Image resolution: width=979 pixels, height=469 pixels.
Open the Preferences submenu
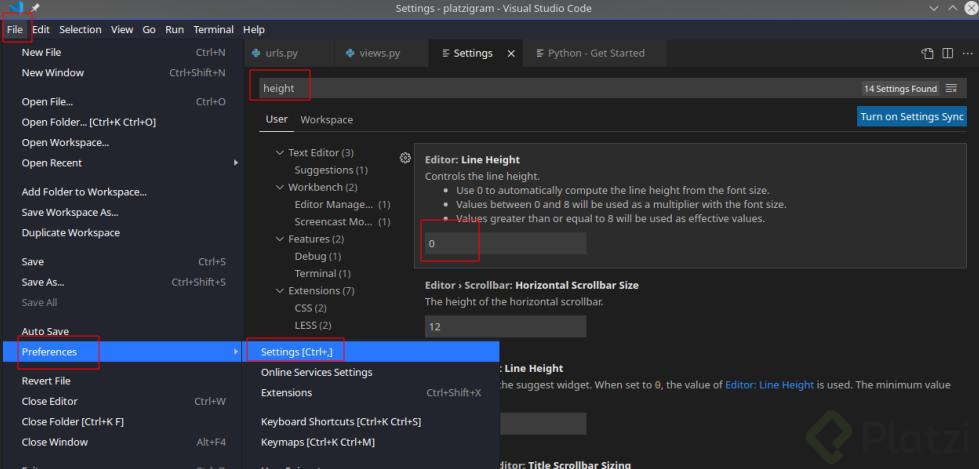(123, 352)
